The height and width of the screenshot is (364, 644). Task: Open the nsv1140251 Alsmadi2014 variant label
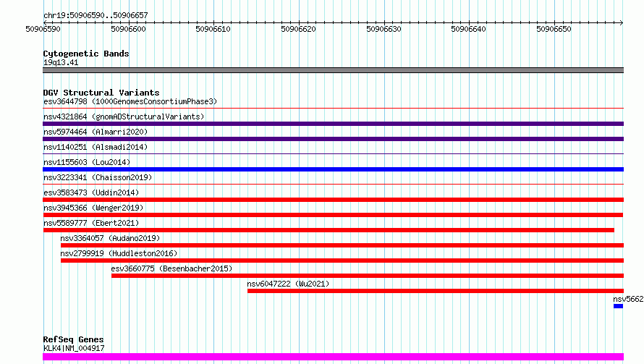coord(96,147)
